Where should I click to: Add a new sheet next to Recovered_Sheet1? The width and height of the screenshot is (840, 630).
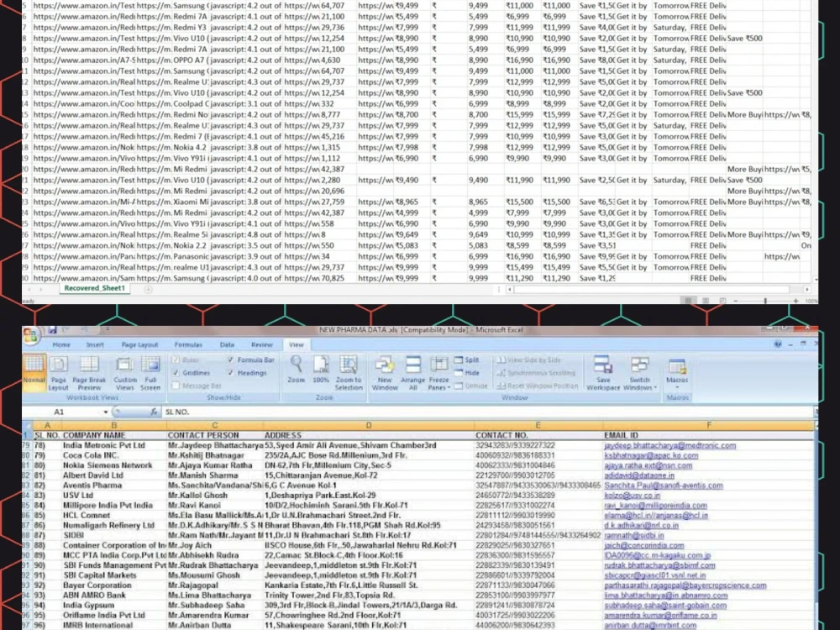[149, 289]
